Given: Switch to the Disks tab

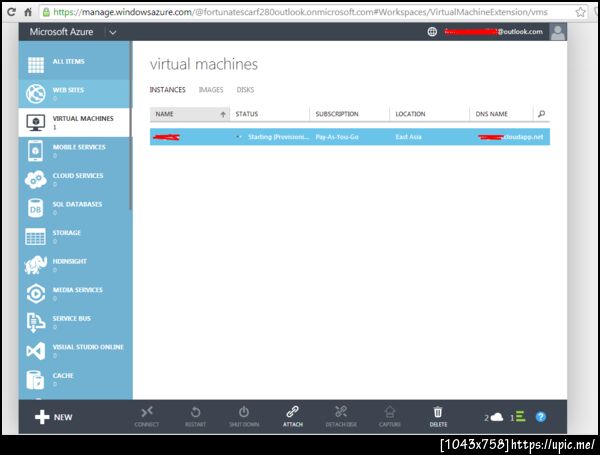Looking at the screenshot, I should (x=245, y=90).
